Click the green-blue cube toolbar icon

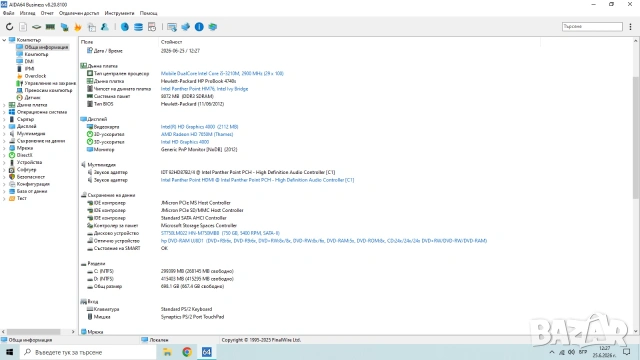(x=213, y=27)
